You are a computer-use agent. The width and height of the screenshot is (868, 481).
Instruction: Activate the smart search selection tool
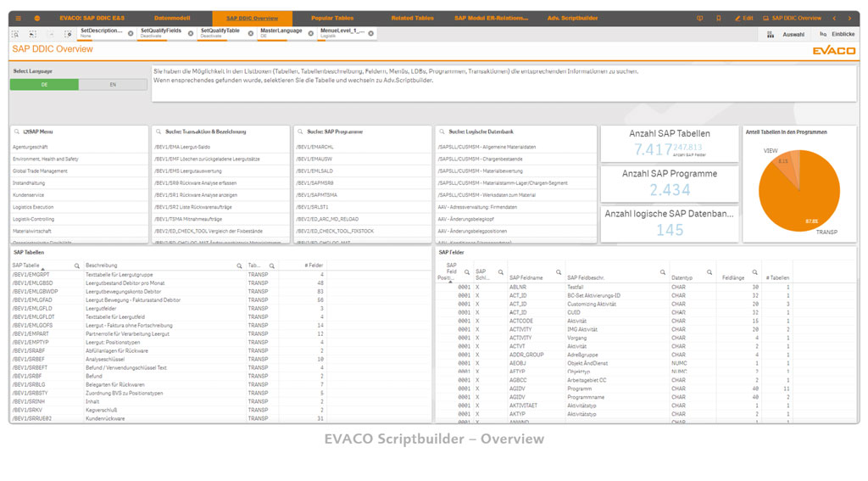15,34
